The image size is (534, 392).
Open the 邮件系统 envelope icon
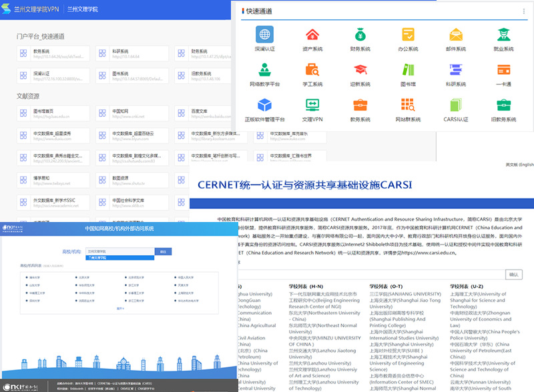click(x=456, y=35)
